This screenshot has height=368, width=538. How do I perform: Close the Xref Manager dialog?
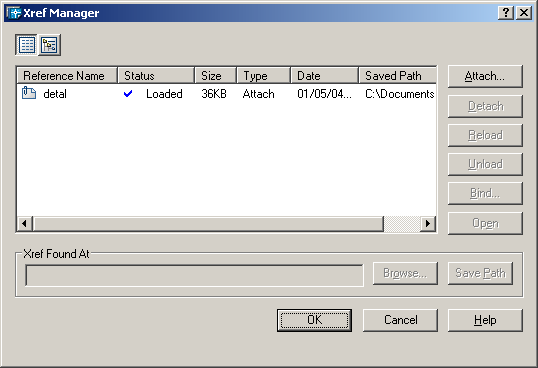pos(524,13)
